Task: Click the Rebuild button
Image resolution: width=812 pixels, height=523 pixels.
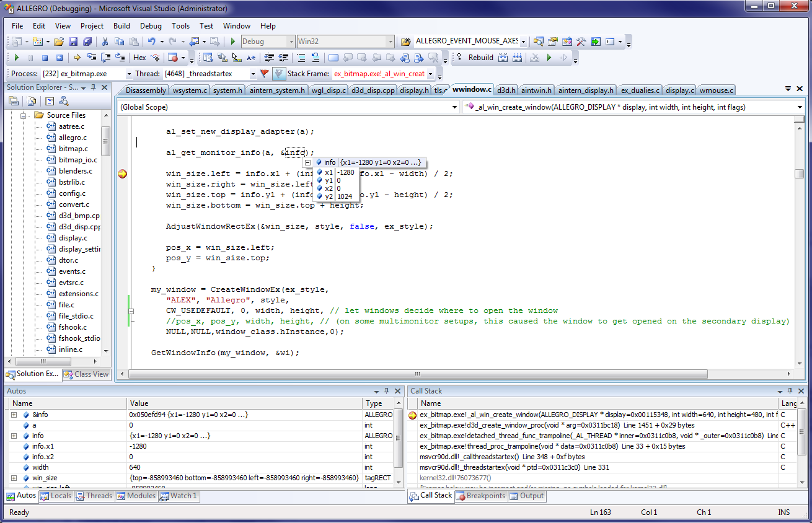Action: point(480,58)
